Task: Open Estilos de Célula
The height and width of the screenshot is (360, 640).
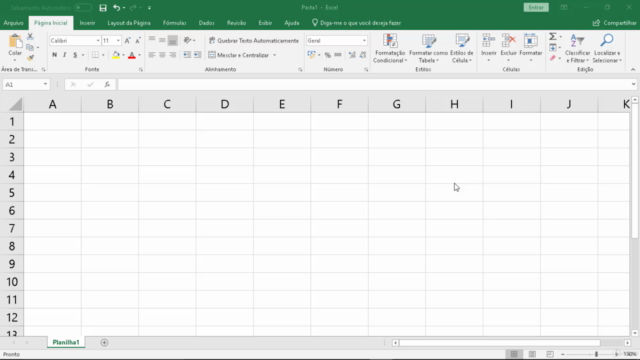Action: [x=462, y=48]
